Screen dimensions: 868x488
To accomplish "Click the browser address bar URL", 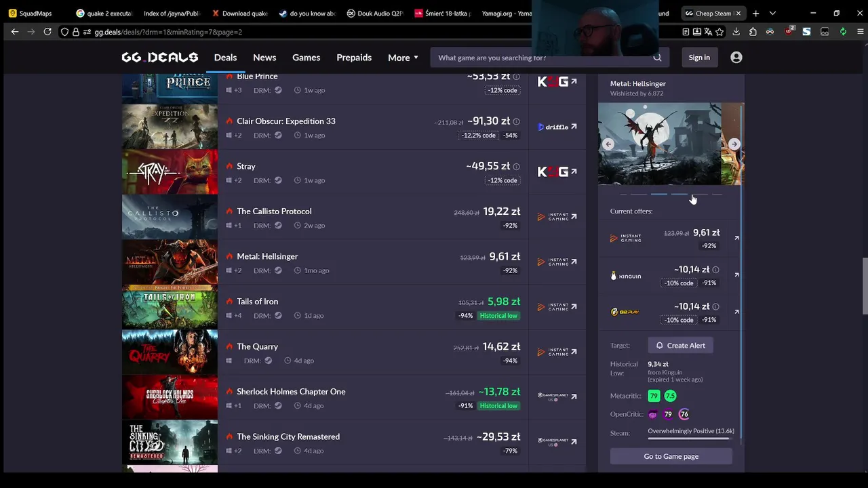I will click(168, 32).
